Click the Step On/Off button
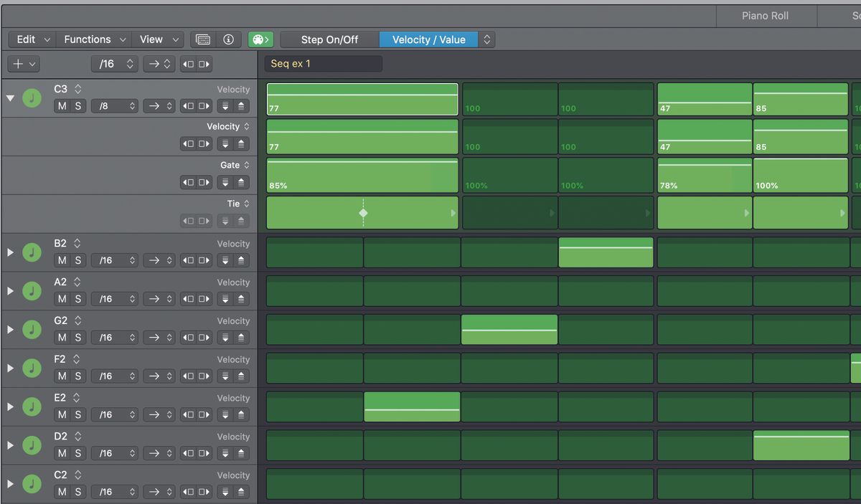The image size is (861, 504). (329, 39)
